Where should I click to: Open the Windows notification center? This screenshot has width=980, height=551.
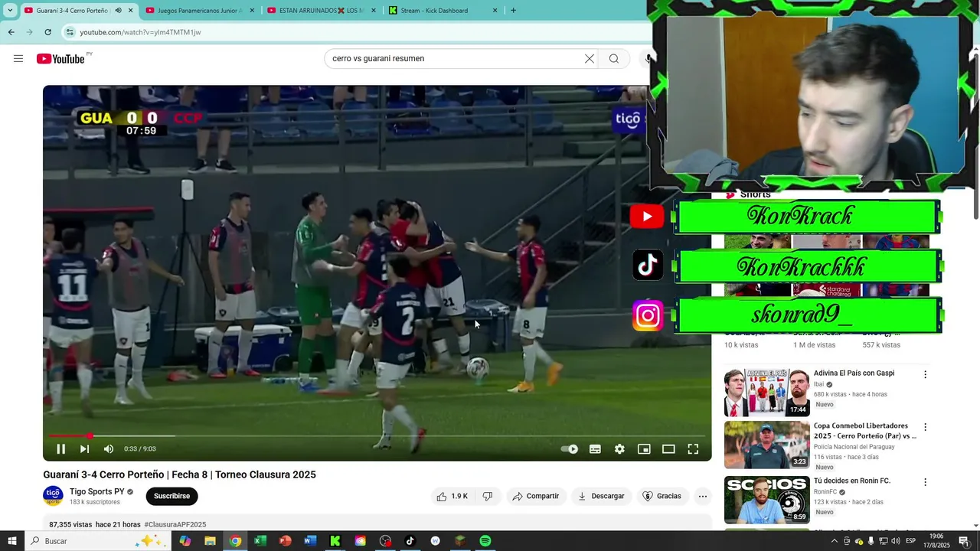964,541
